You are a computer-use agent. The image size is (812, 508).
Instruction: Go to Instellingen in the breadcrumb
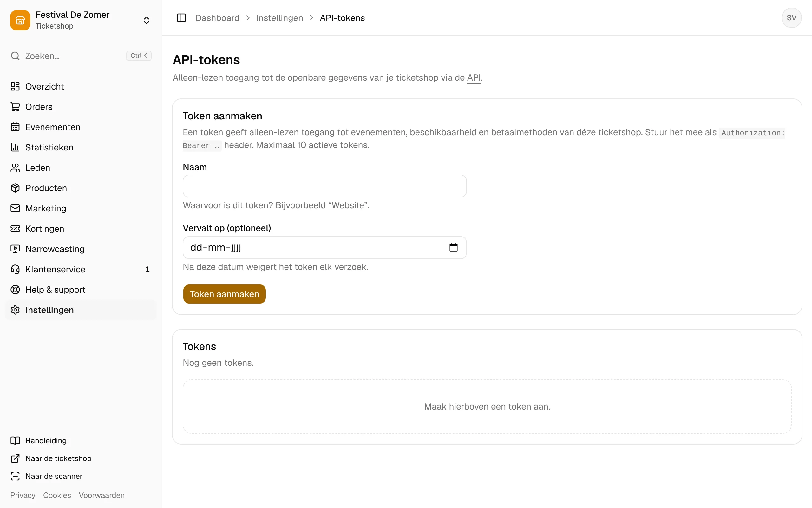coord(279,18)
